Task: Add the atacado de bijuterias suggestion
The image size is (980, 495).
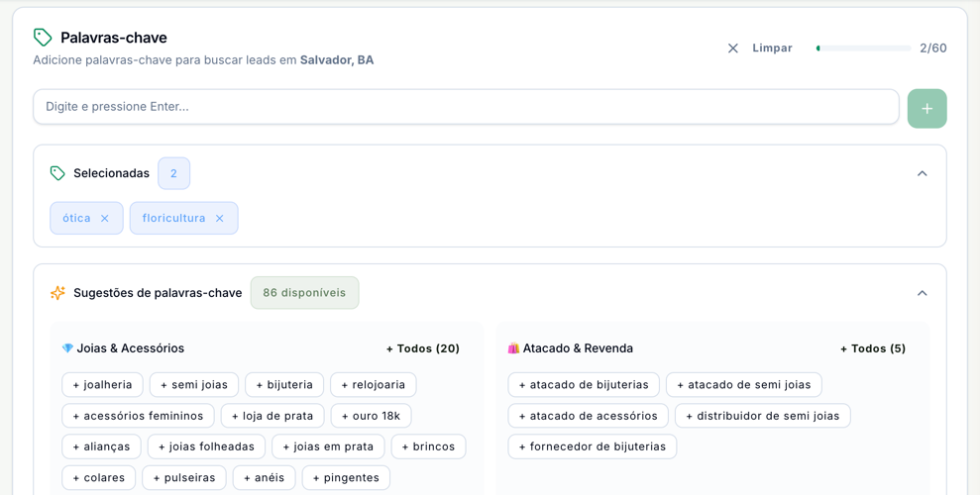Action: coord(584,385)
